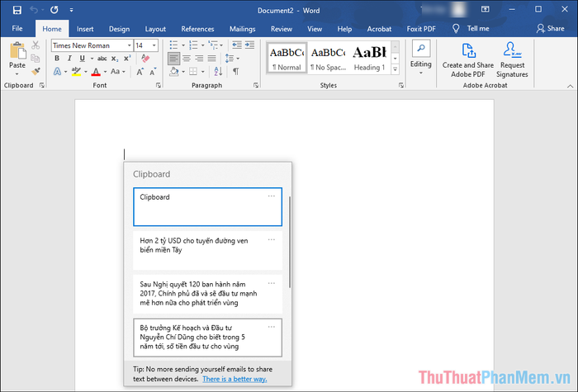Open Customize Quick Access Toolbar arrow

(71, 10)
